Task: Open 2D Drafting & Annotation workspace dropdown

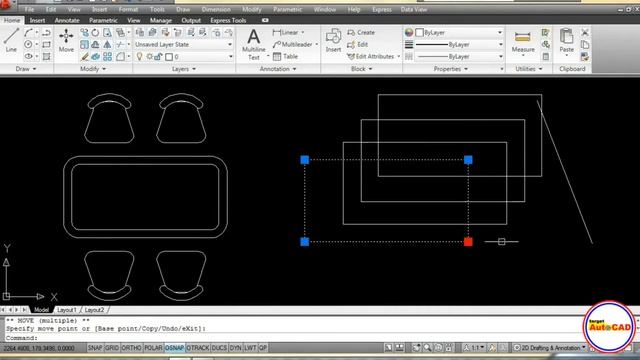Action: (549, 348)
